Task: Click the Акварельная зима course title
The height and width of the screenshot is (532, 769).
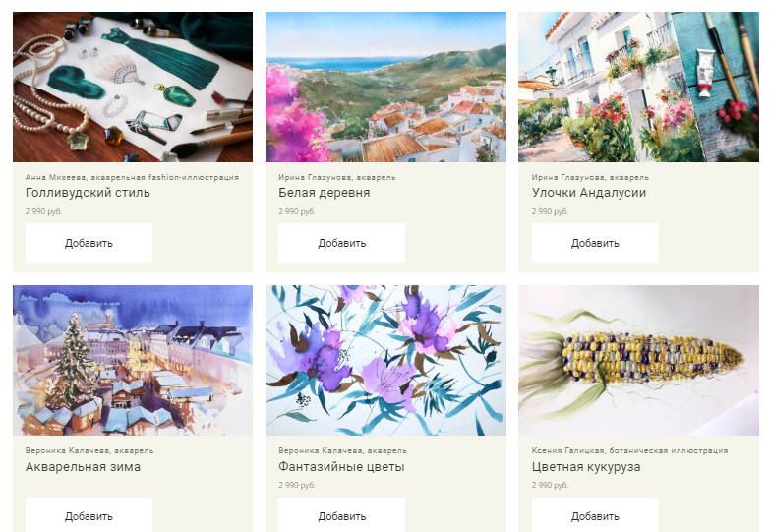Action: (83, 467)
